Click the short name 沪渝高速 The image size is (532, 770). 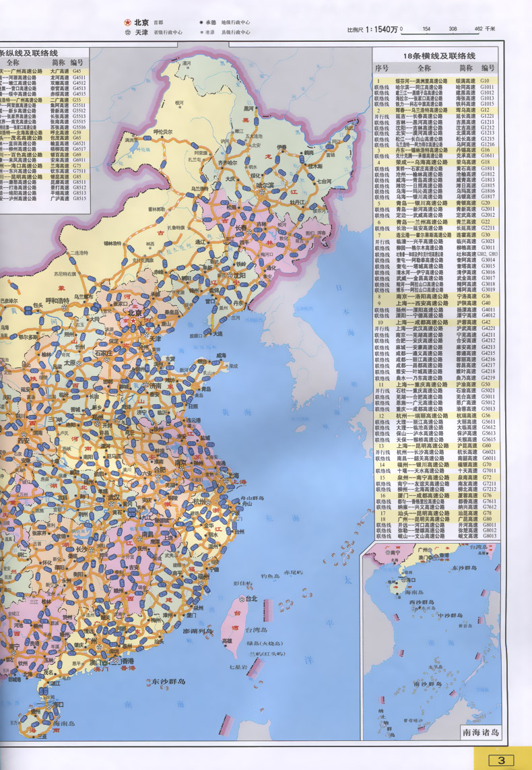click(x=465, y=385)
